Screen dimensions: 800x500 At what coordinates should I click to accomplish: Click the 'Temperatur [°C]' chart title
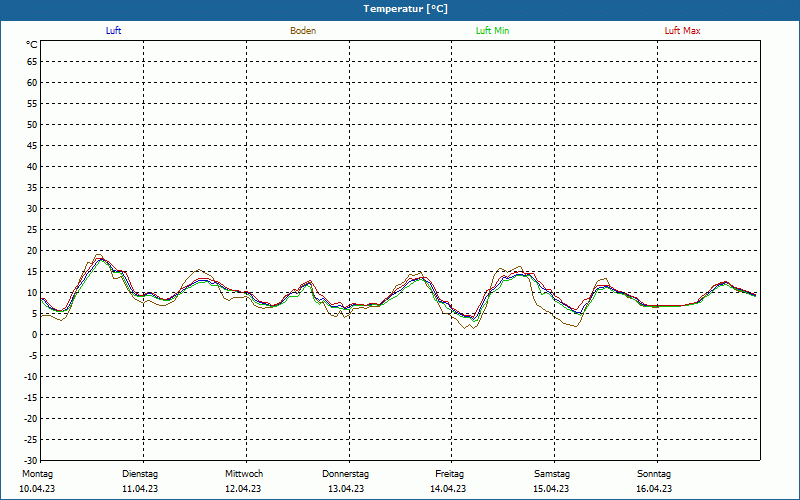tap(406, 9)
